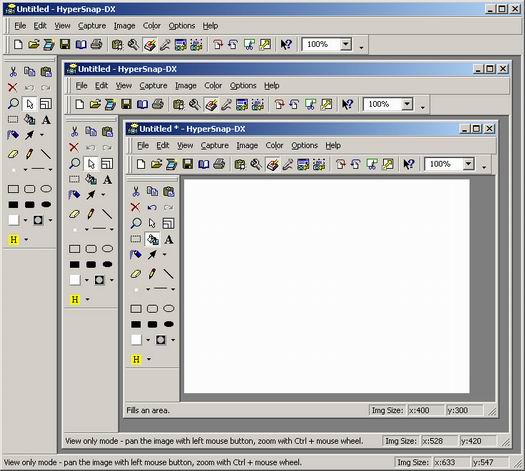The height and width of the screenshot is (471, 525).
Task: Click the background color swatch in outermost left toolbar
Action: 38,220
